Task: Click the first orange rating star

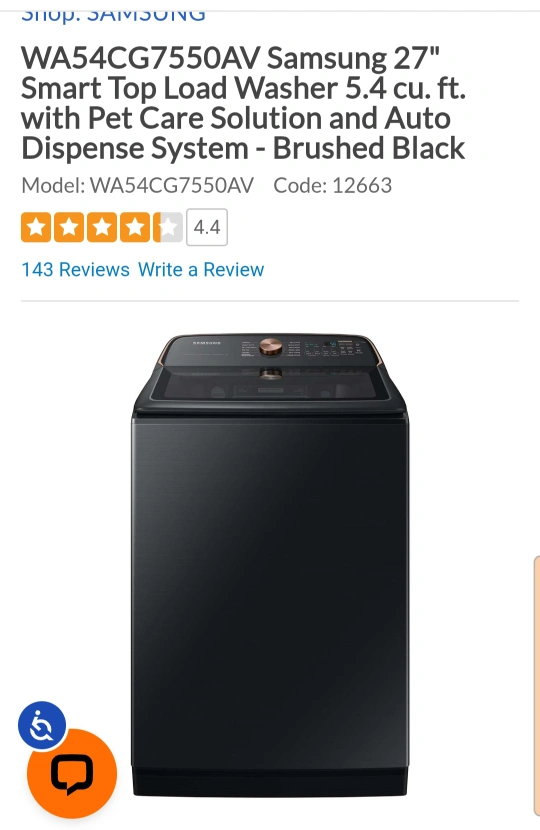Action: pyautogui.click(x=36, y=227)
